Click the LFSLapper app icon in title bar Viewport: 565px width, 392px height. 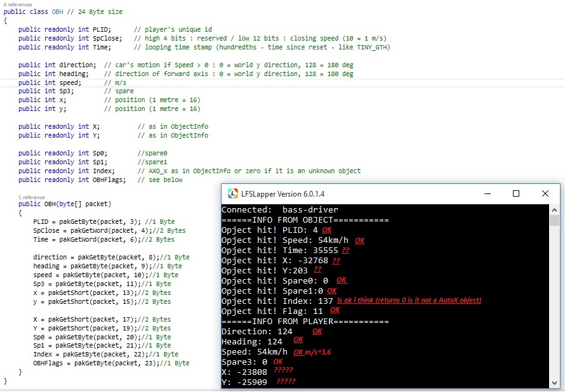233,193
